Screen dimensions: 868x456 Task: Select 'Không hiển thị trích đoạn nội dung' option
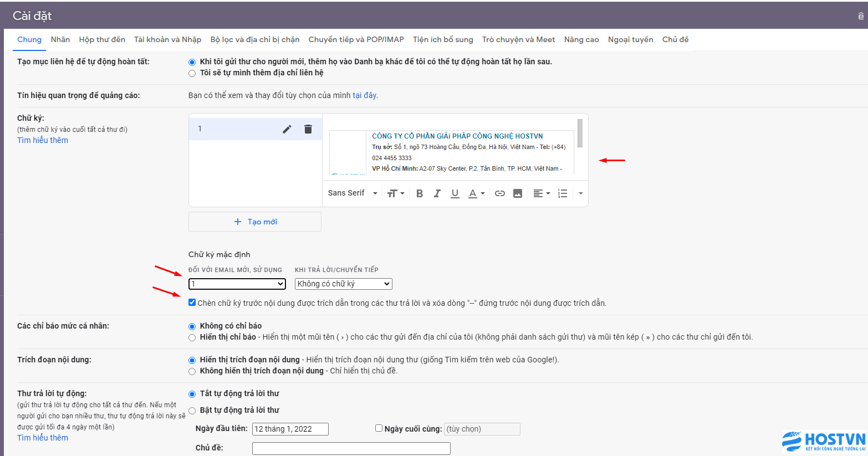(192, 371)
